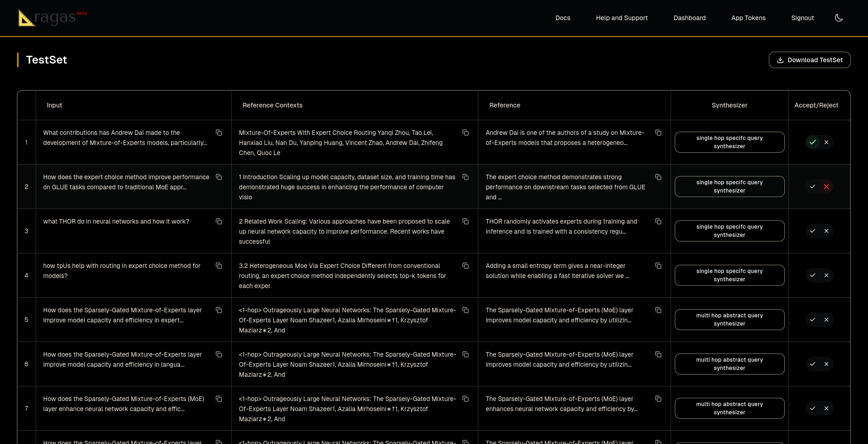Copy the input text of row 7
The width and height of the screenshot is (868, 444).
pyautogui.click(x=219, y=399)
